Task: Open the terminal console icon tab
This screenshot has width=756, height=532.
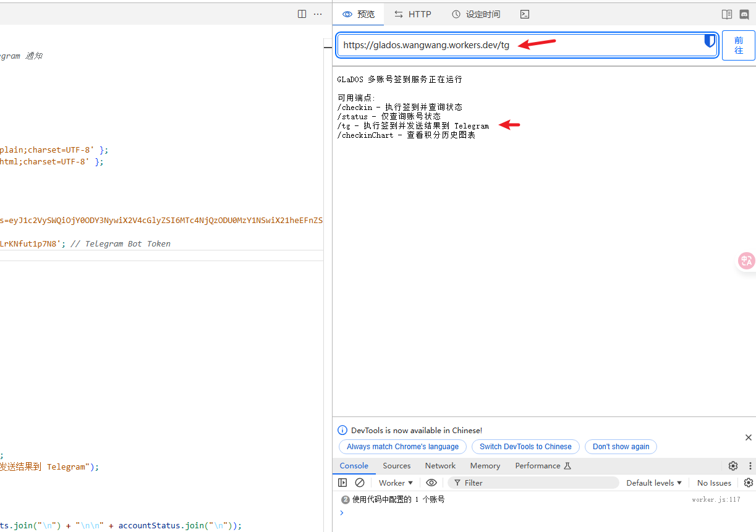Action: click(x=524, y=14)
